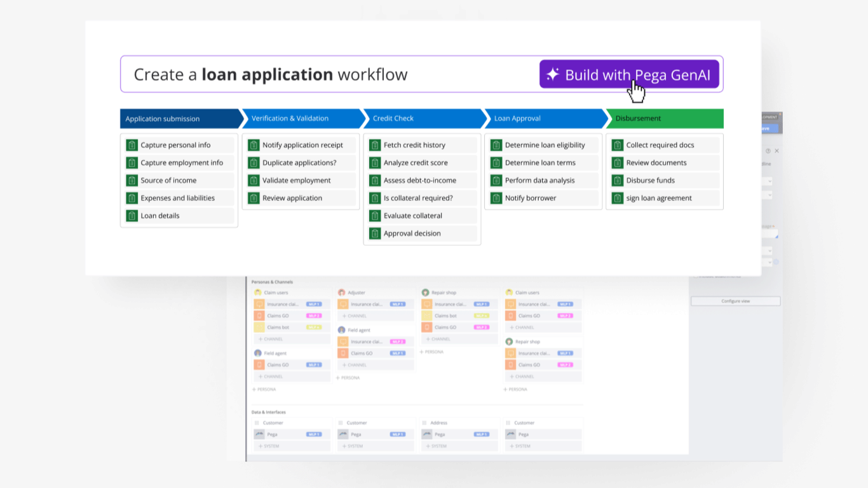This screenshot has width=868, height=488.
Task: Click the Pega system icon under Address
Action: coord(426,435)
